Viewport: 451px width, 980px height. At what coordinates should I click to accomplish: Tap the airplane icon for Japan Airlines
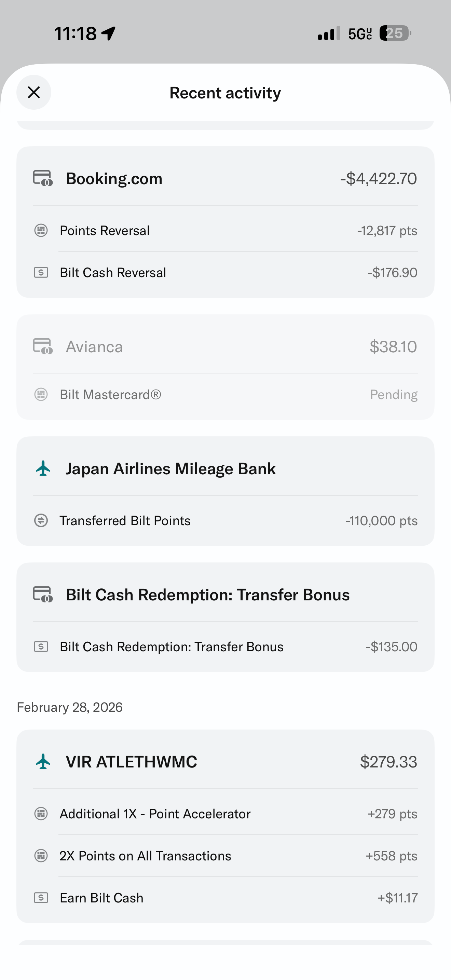pyautogui.click(x=43, y=468)
